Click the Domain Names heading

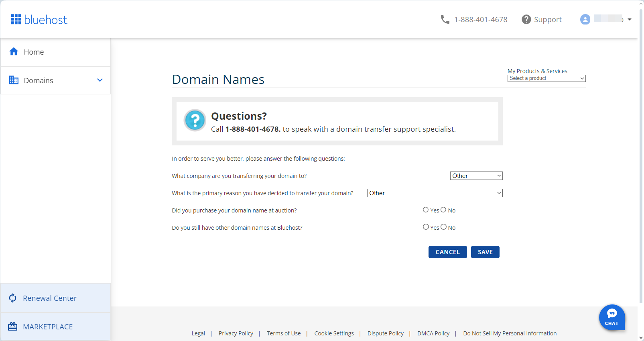(x=218, y=80)
